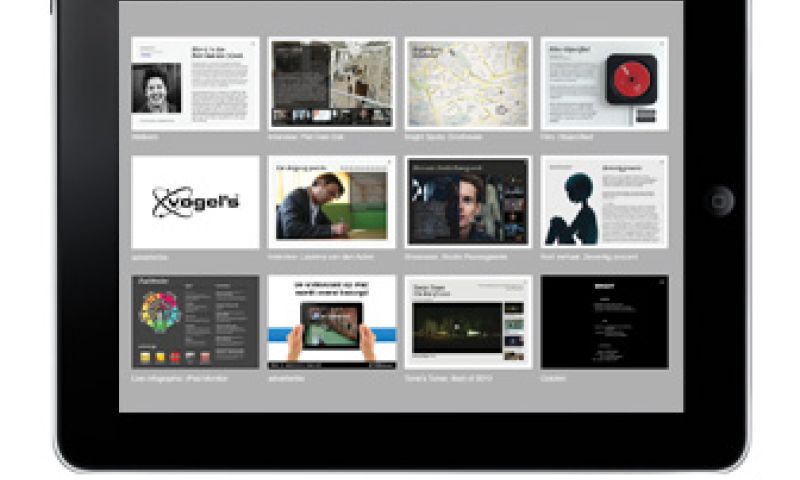Tap the iPad home button

coord(719,201)
